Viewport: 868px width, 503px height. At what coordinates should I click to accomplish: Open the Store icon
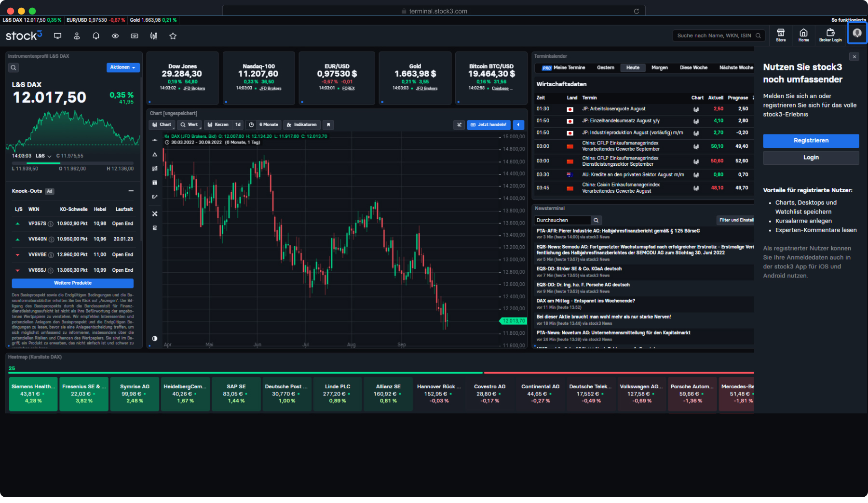click(780, 35)
